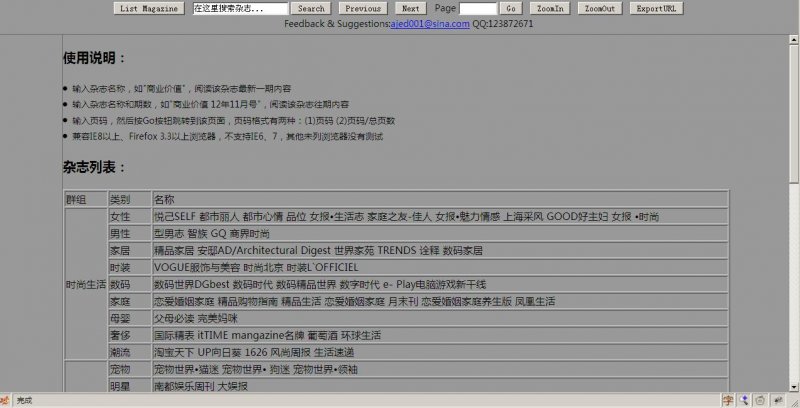Image resolution: width=800 pixels, height=408 pixels.
Task: Click 南都娱乐周刊 in the 明星 row
Action: 184,386
